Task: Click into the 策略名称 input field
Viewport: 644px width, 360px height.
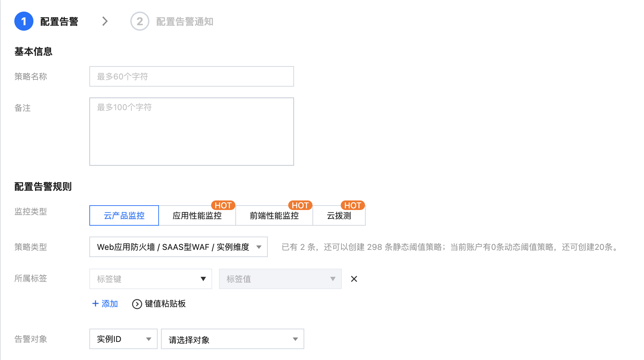Action: [191, 76]
